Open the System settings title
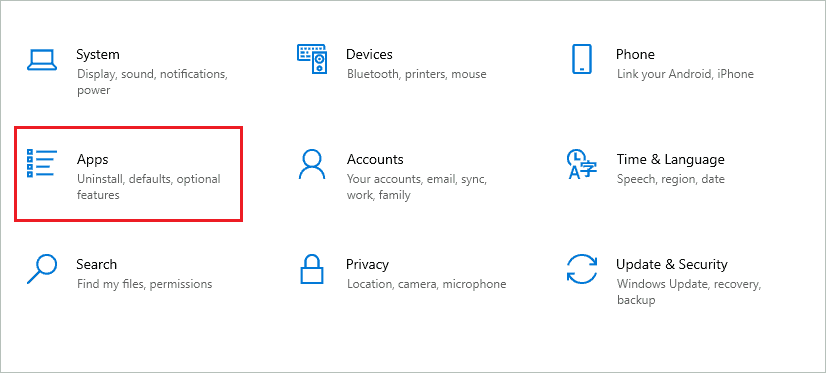Screen dimensions: 826x373 tap(98, 55)
